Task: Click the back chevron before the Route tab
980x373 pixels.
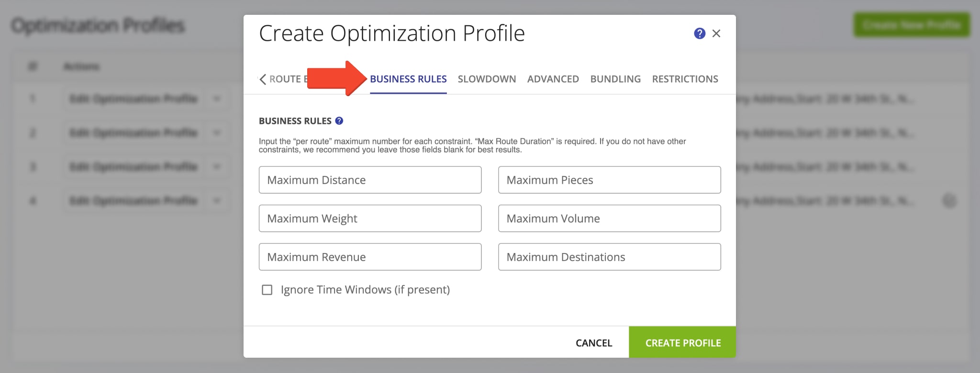Action: coord(262,79)
